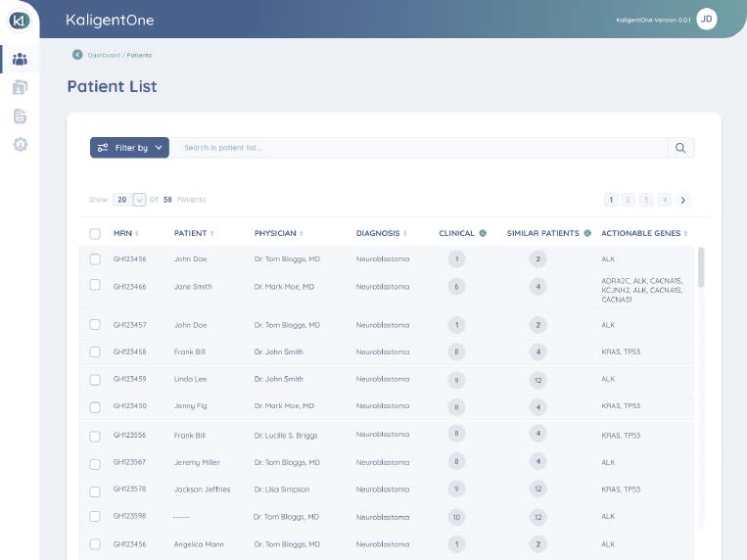Open the second sidebar documents icon
The width and height of the screenshot is (747, 560).
pyautogui.click(x=20, y=88)
